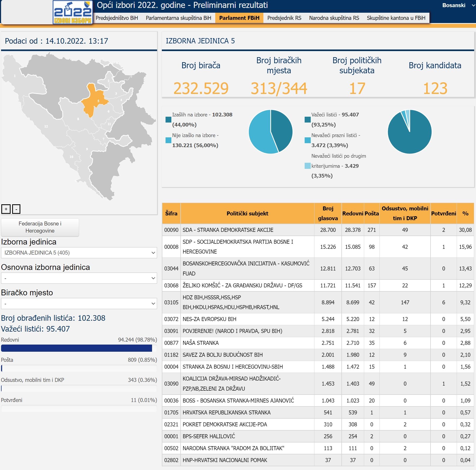This screenshot has width=476, height=470.
Task: Go to Skupštine kantona u FBiH tab
Action: (x=396, y=18)
